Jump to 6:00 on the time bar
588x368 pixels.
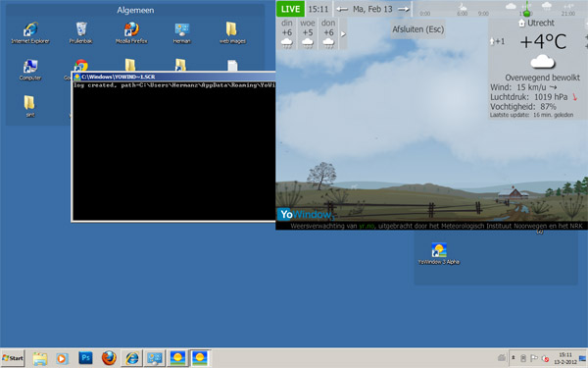pos(462,14)
